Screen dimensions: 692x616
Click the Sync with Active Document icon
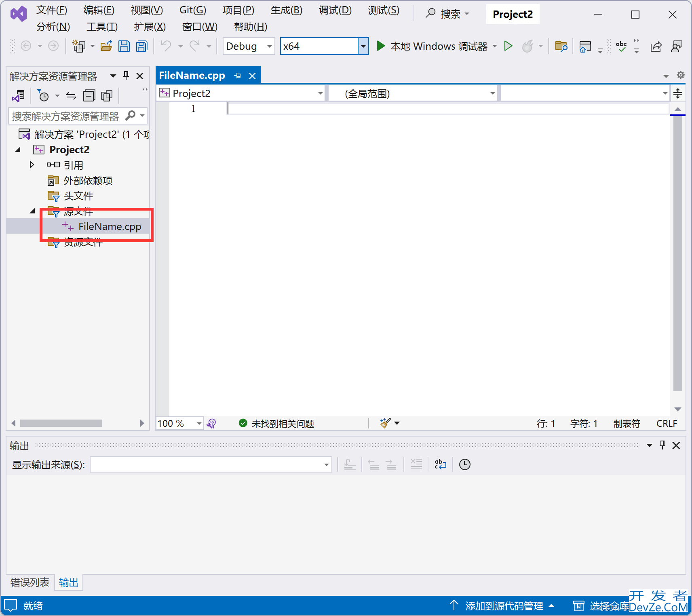tap(71, 96)
